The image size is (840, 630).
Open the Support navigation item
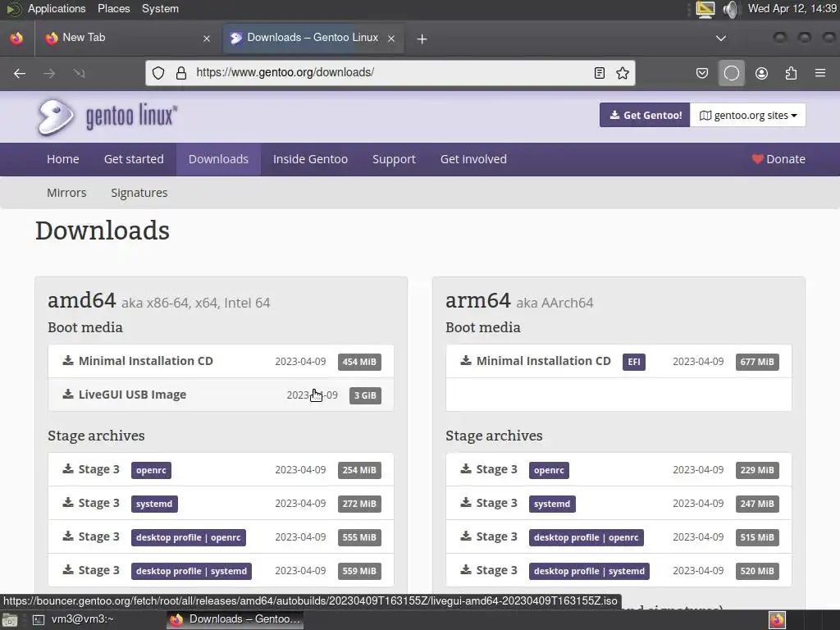coord(394,159)
